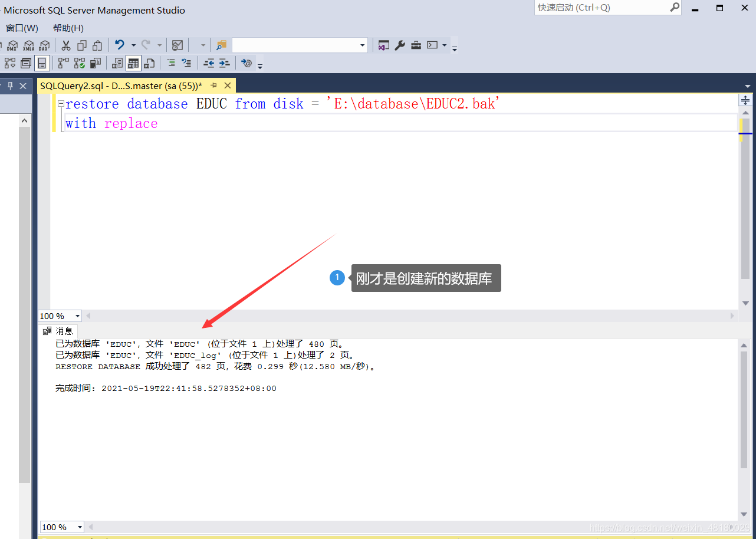Image resolution: width=756 pixels, height=539 pixels.
Task: Expand the dropdown beside the Command window icon
Action: pyautogui.click(x=444, y=45)
